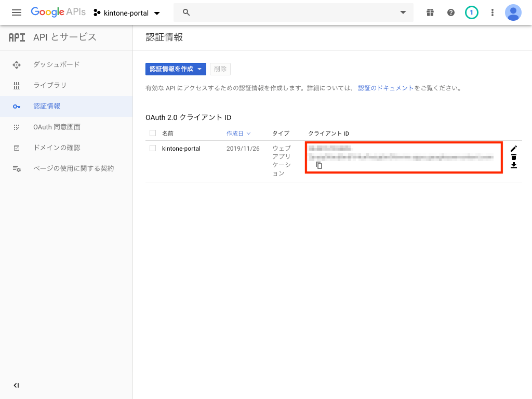Open the help question mark icon
The width and height of the screenshot is (532, 399).
[450, 12]
